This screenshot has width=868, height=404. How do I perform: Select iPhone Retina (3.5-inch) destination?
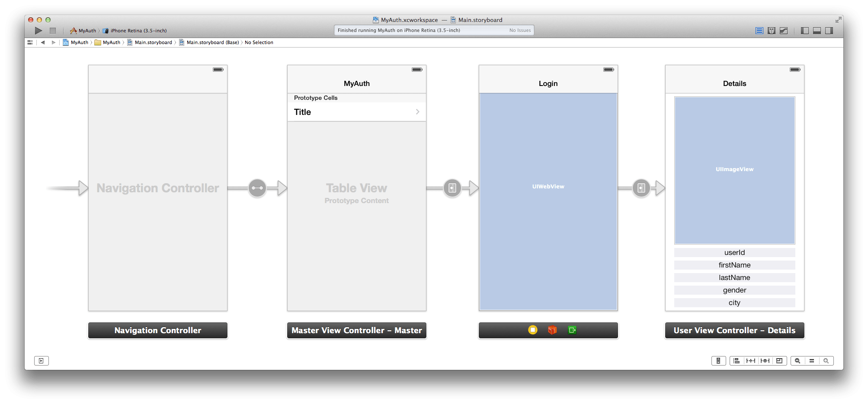pos(135,30)
